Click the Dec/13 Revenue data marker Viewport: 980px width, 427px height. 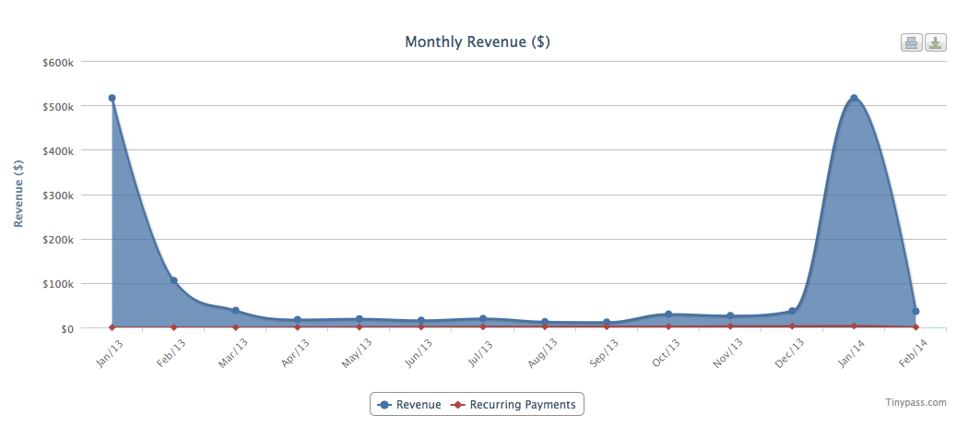pos(792,311)
